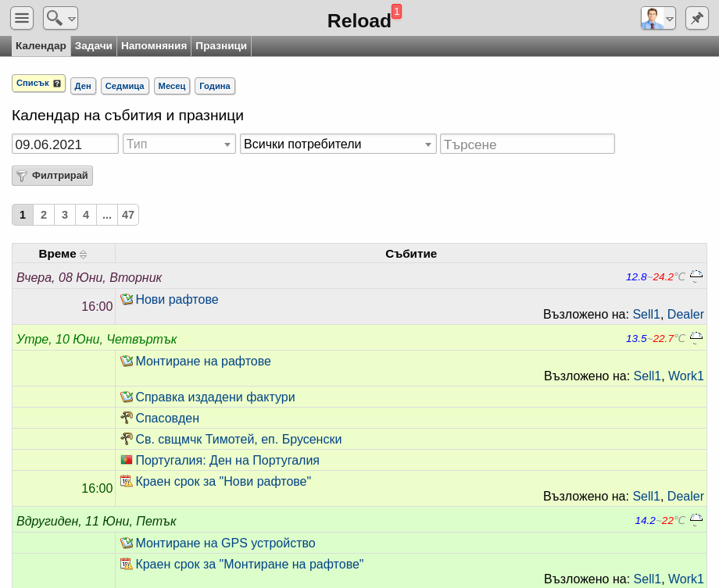The height and width of the screenshot is (588, 719).
Task: Open the hamburger main menu
Action: [22, 18]
